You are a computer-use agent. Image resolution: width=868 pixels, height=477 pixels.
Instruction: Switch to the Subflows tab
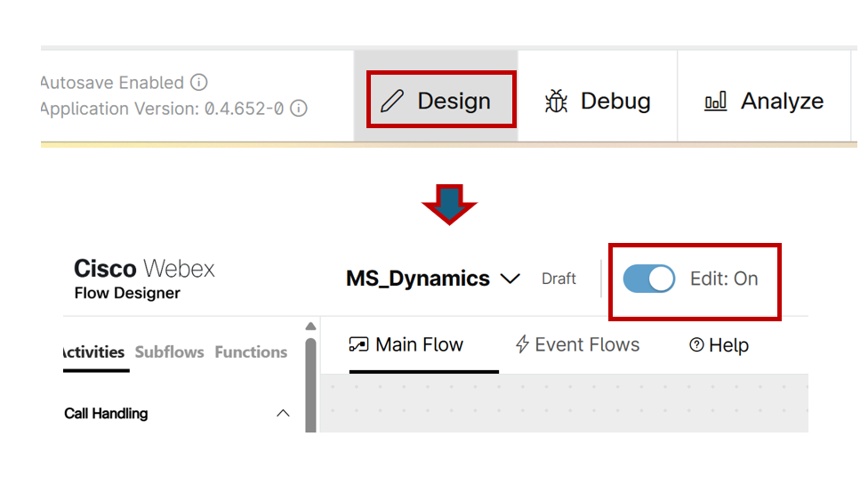click(169, 352)
